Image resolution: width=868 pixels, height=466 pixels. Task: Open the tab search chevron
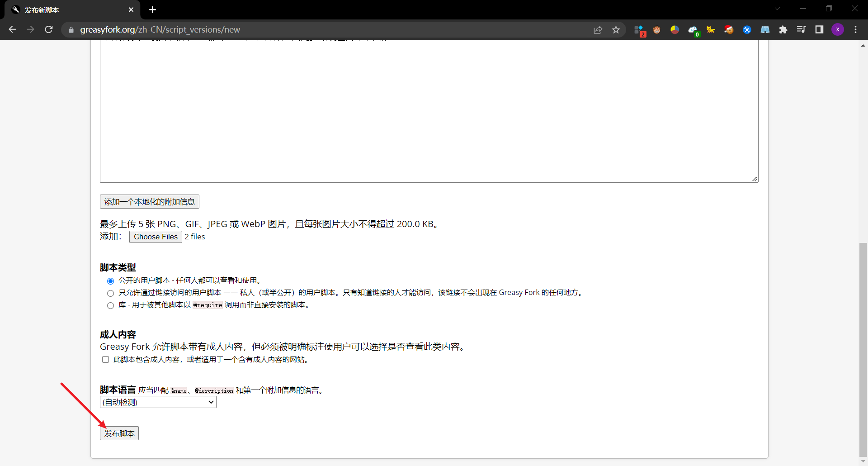click(x=777, y=9)
